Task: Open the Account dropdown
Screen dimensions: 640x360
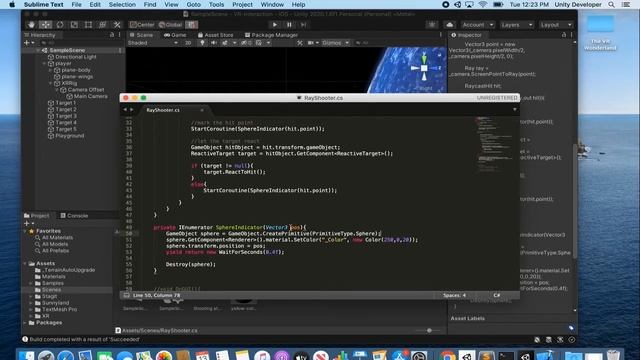Action: 477,25
